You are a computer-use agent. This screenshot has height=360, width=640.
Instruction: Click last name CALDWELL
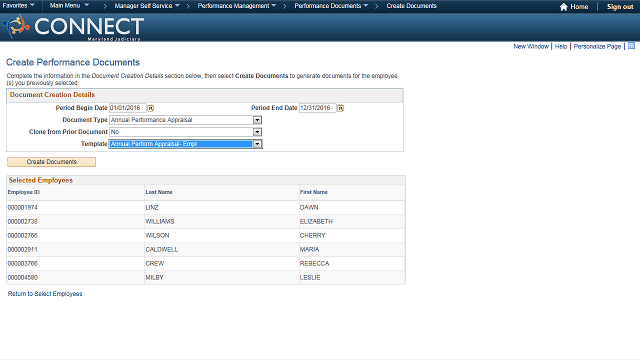tap(162, 250)
